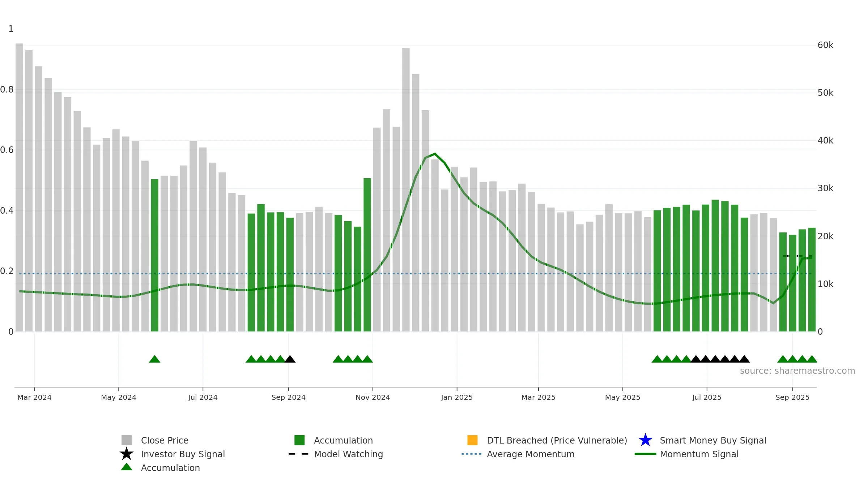The width and height of the screenshot is (868, 488).
Task: Click the tall green bar before Nov 2024
Action: (367, 255)
